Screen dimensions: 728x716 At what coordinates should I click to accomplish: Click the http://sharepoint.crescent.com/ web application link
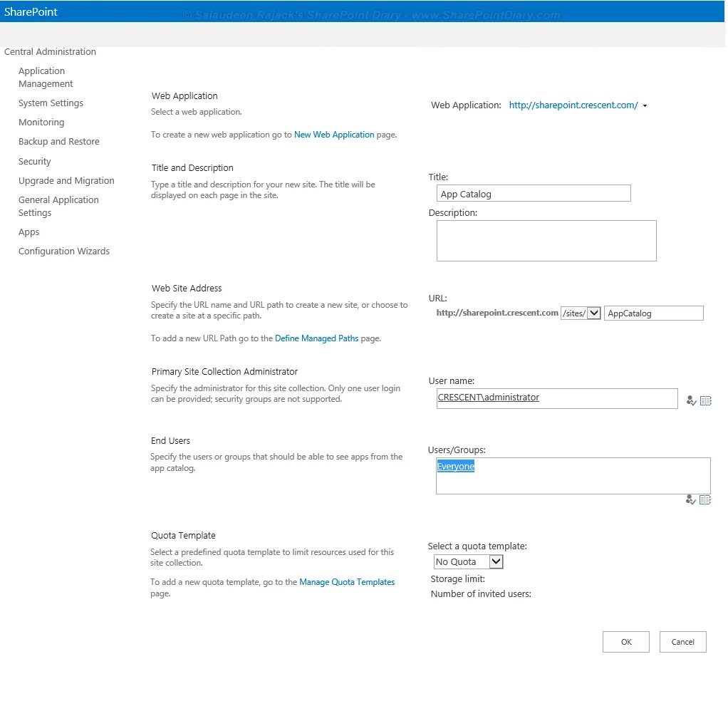pos(573,105)
